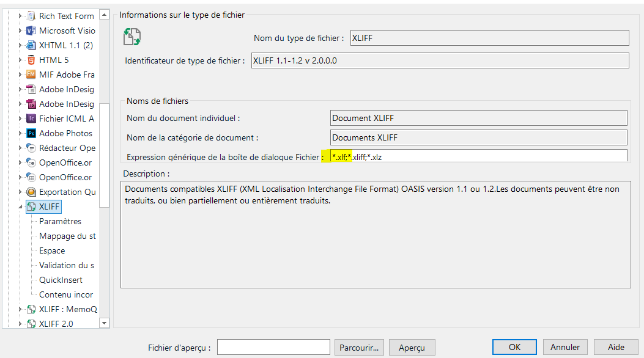Confirm settings with the OK button
Viewport: 644px width, 358px height.
point(514,346)
